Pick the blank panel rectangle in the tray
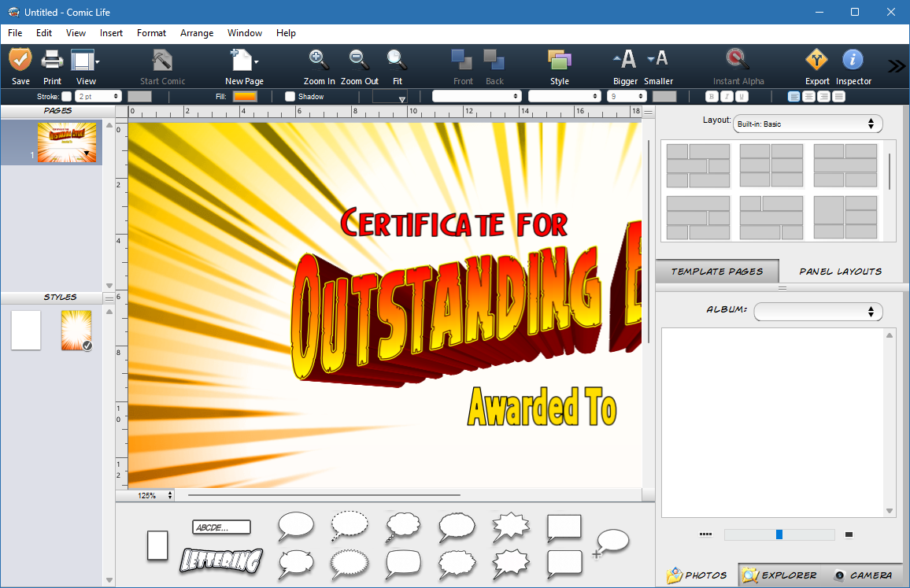 pos(157,545)
